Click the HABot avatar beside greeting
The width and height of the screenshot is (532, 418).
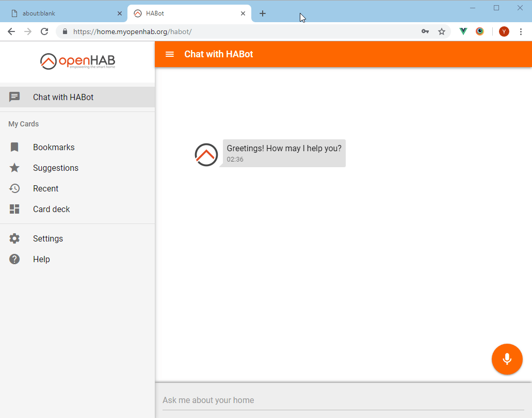click(x=206, y=154)
